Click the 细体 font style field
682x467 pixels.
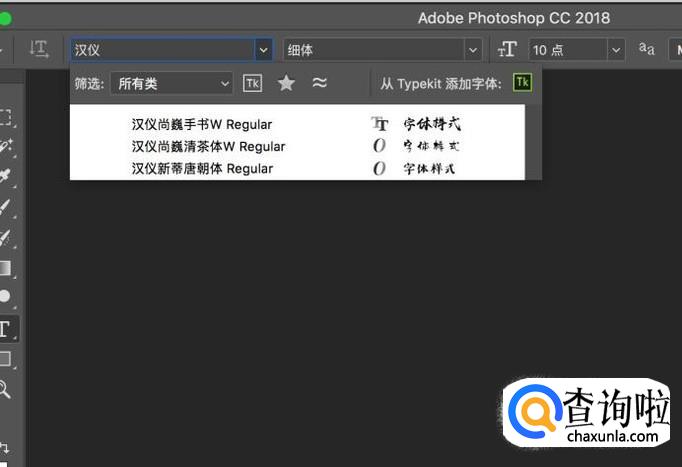[374, 50]
